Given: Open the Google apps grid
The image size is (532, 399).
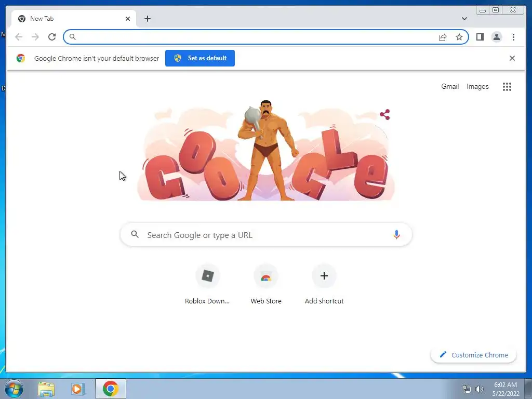Looking at the screenshot, I should tap(507, 87).
